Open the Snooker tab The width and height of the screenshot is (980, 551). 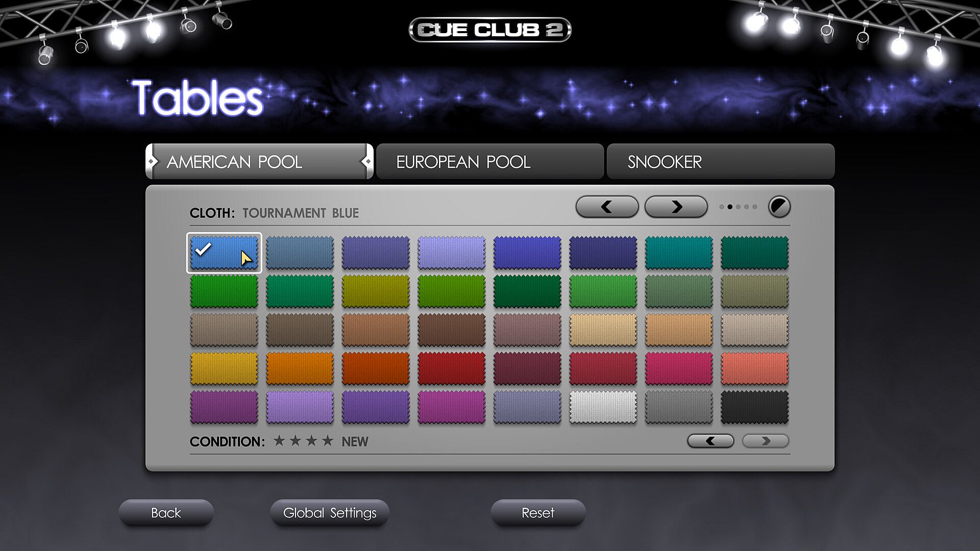[720, 162]
